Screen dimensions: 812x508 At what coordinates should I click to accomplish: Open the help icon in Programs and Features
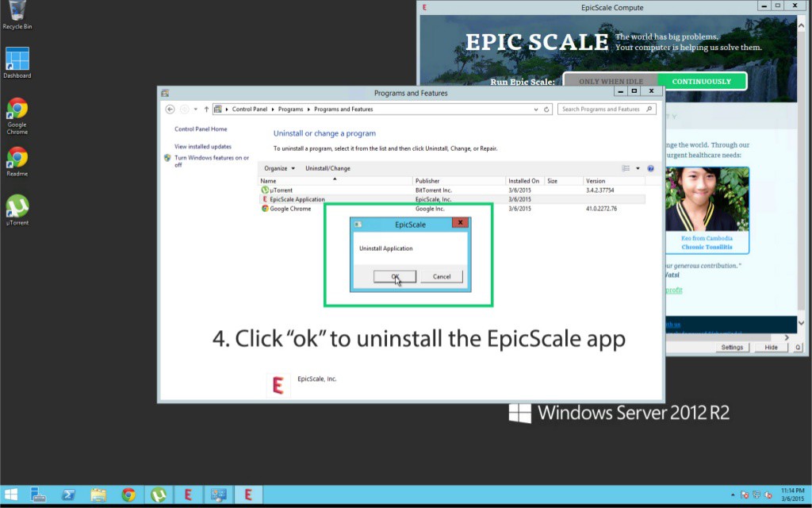[x=651, y=168]
